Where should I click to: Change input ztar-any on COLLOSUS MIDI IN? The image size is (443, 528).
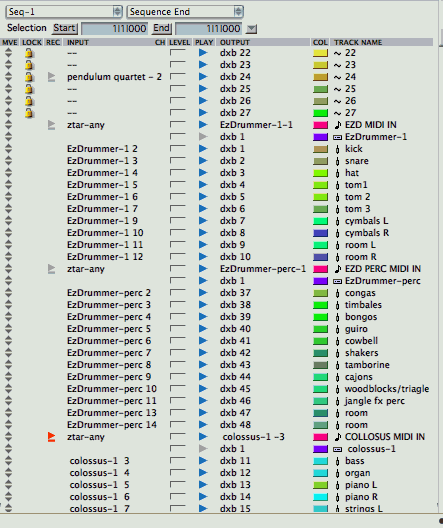pyautogui.click(x=86, y=437)
